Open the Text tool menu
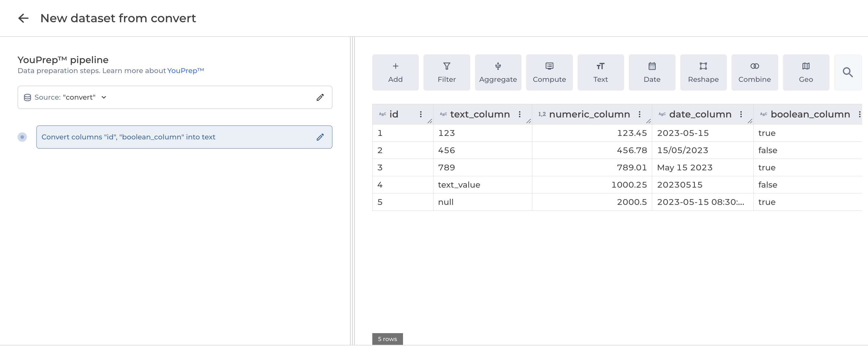 pos(600,72)
